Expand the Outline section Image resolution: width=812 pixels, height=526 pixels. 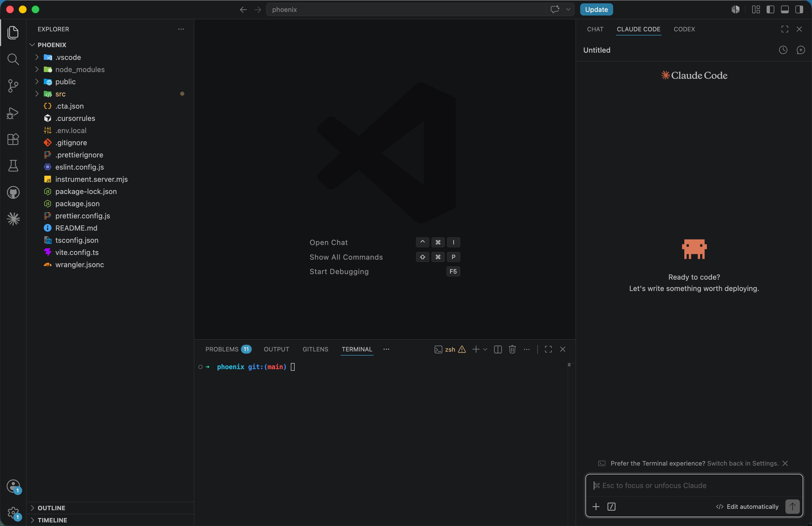(x=32, y=508)
